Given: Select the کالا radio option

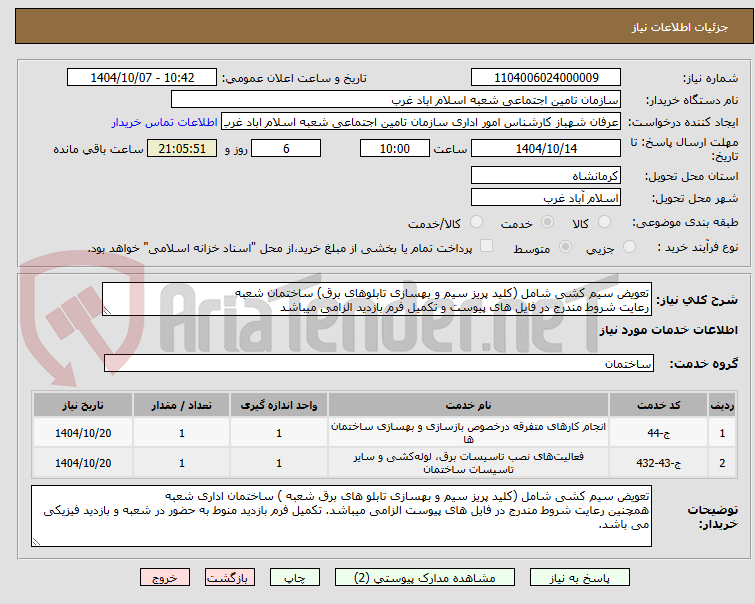Looking at the screenshot, I should coord(604,222).
